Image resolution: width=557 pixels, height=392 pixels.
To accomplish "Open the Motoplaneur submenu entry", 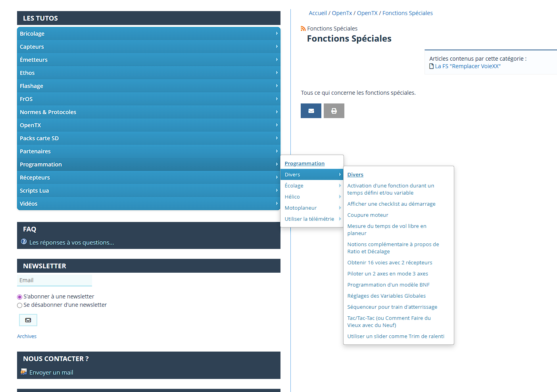I will click(301, 208).
